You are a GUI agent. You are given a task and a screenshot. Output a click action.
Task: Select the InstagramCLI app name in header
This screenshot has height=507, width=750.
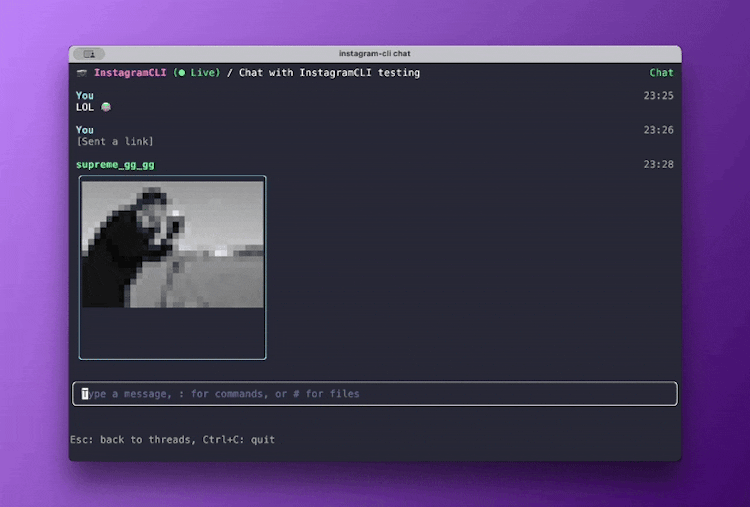(130, 73)
